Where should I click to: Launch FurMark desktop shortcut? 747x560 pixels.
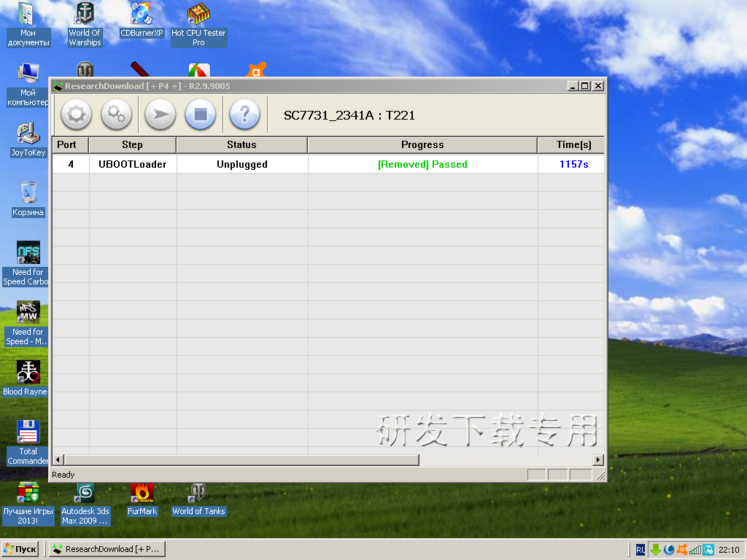tap(142, 499)
